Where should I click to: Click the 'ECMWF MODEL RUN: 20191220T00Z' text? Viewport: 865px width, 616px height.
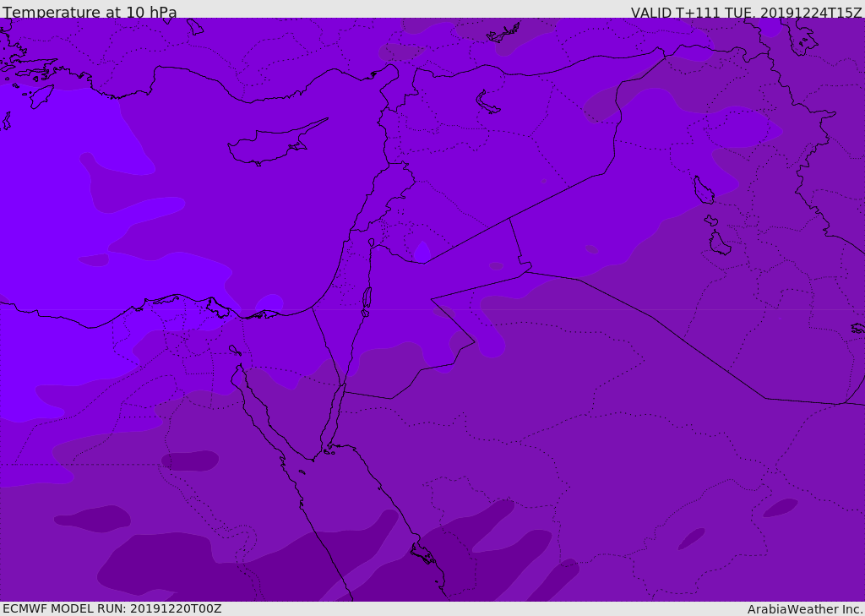(112, 608)
